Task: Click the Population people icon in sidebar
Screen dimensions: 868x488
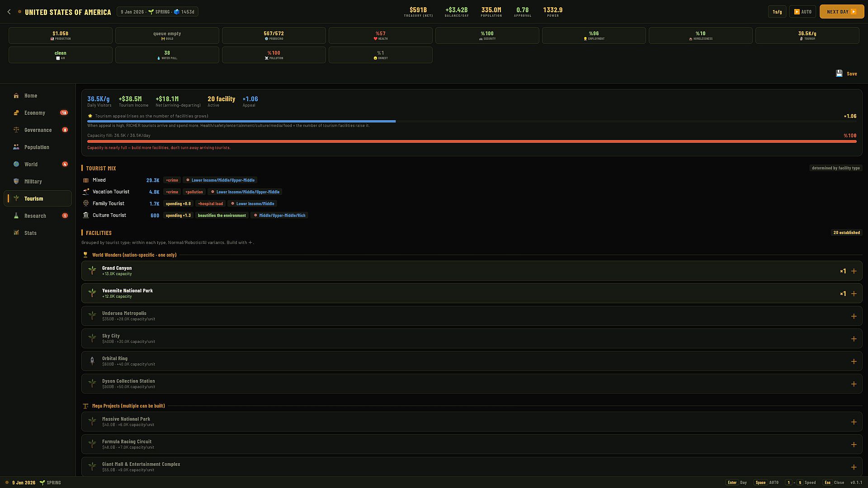Action: pos(16,147)
